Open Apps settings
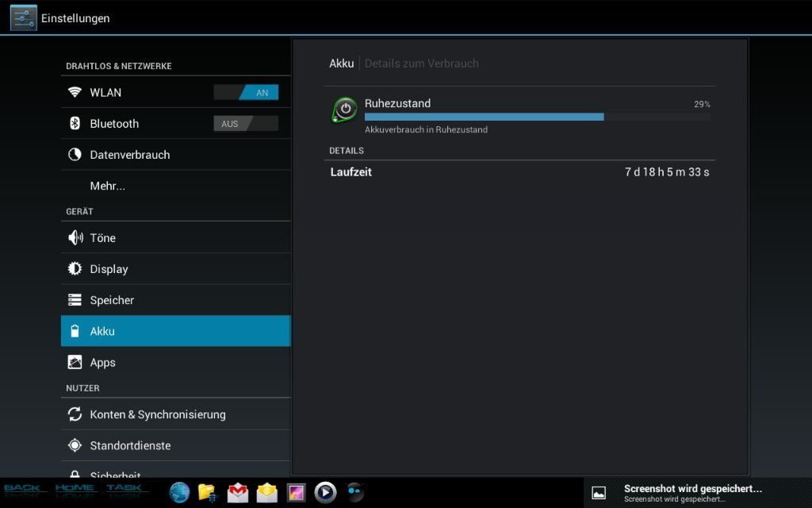This screenshot has height=508, width=812. [x=175, y=362]
